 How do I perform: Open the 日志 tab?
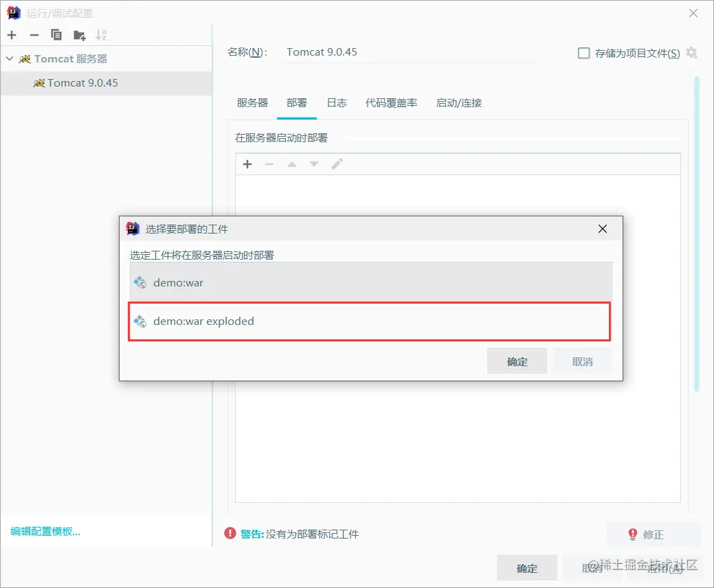(337, 103)
